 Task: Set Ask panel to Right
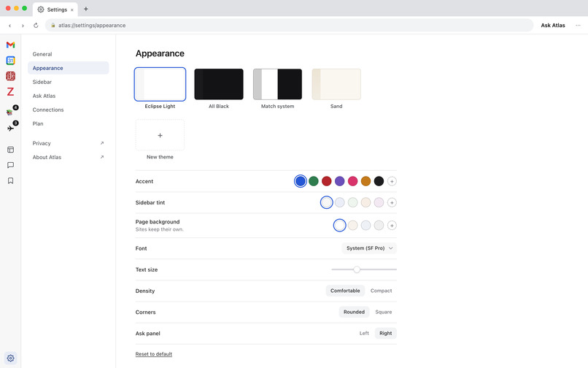tap(385, 333)
